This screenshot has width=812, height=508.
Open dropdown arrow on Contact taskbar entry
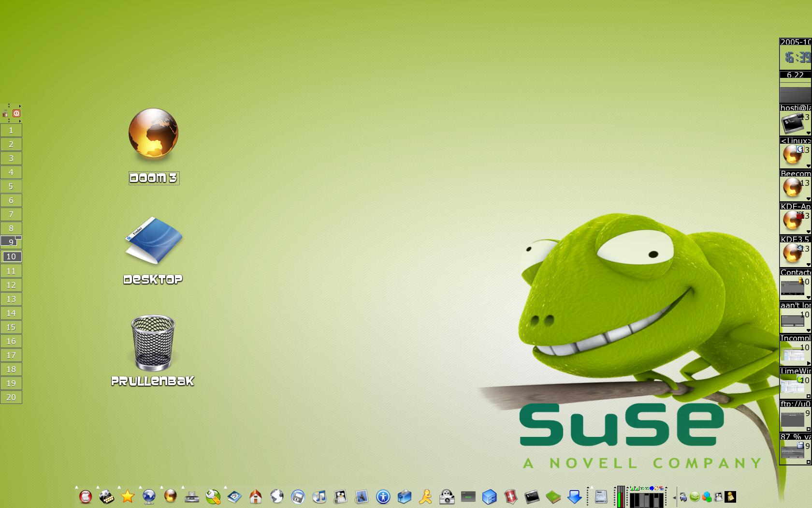[x=808, y=298]
